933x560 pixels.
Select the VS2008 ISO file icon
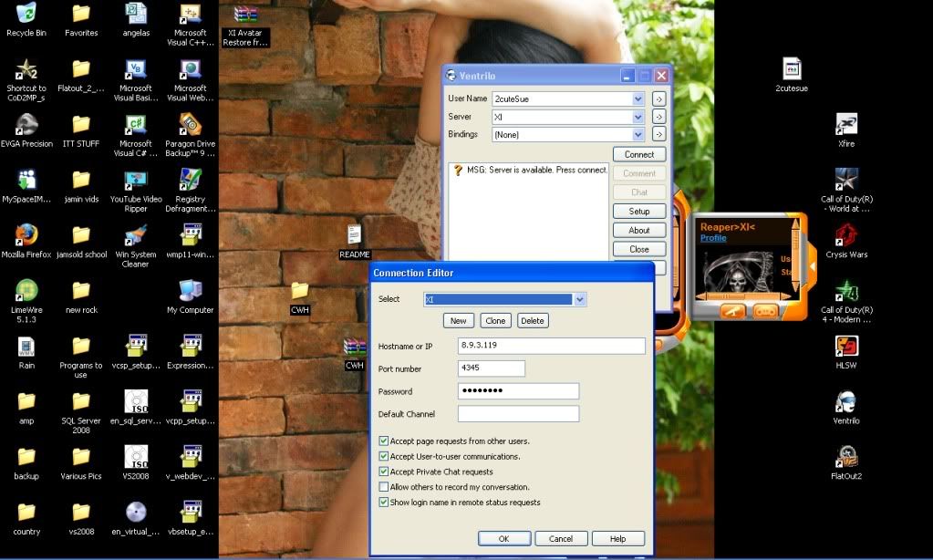tap(136, 462)
